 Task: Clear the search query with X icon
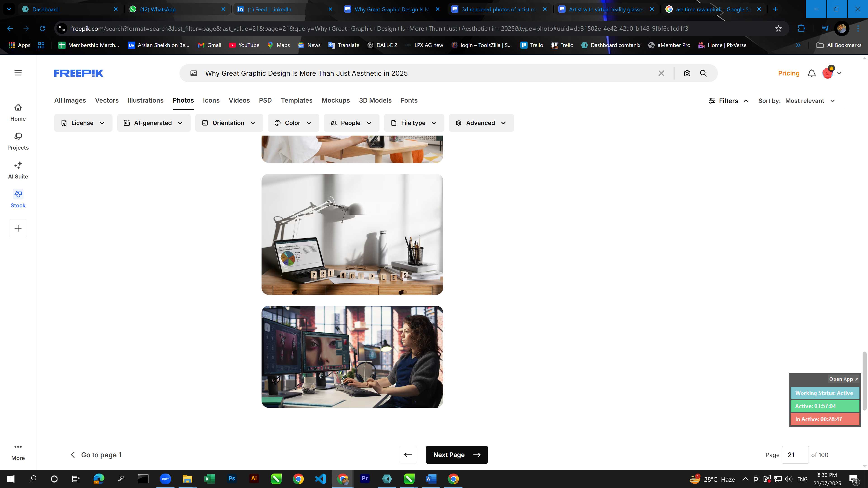tap(661, 73)
